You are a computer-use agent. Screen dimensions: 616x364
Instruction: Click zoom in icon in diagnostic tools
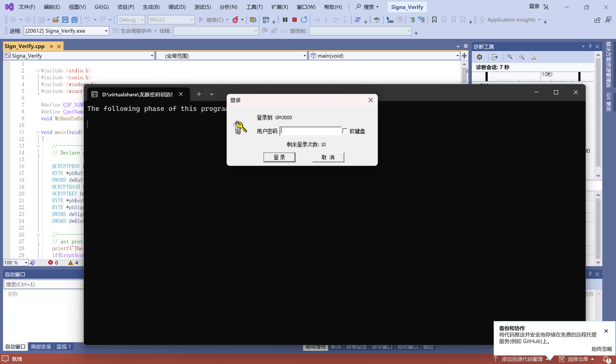click(510, 57)
